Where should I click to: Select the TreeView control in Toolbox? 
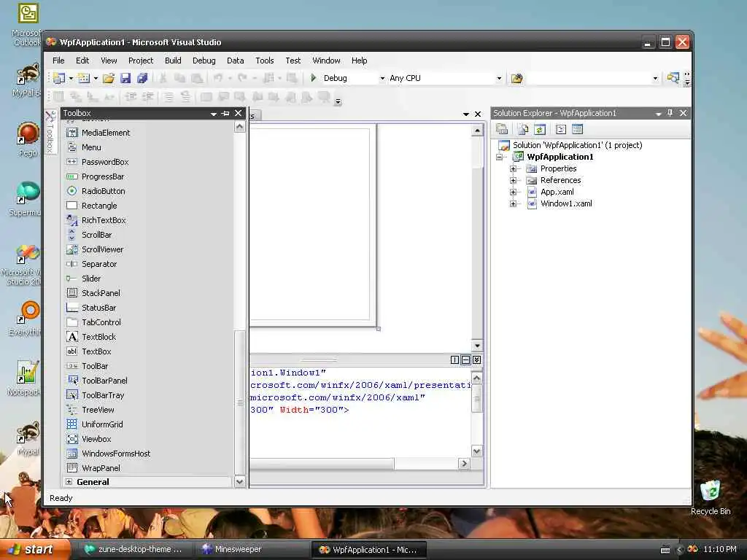click(x=98, y=410)
